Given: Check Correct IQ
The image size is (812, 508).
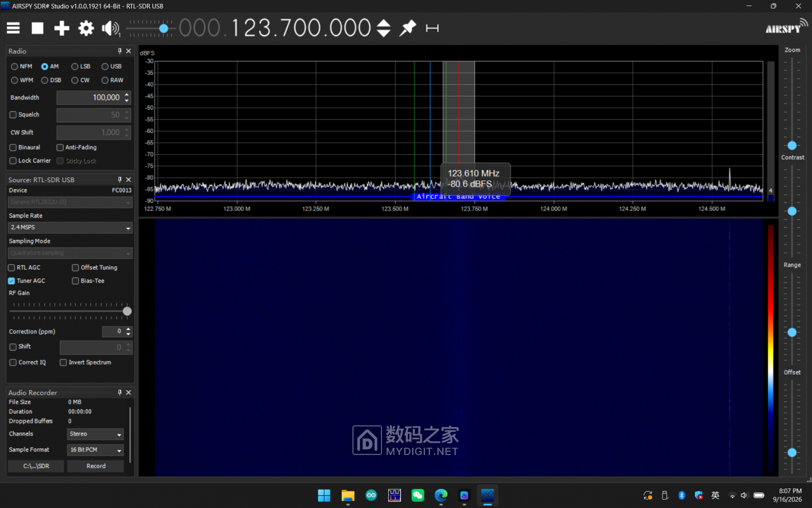Looking at the screenshot, I should point(13,362).
